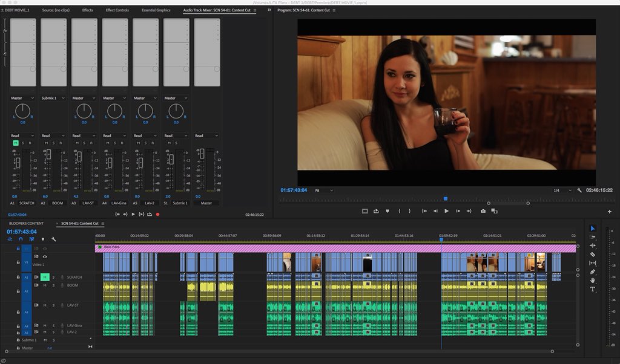Open SCN 54-61 timeline panel menu

tap(102, 224)
